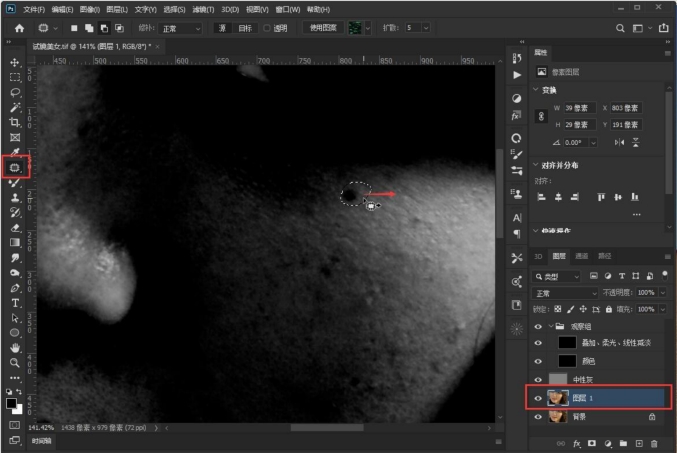Hide the 颜色 layer
The image size is (677, 453).
tap(538, 361)
